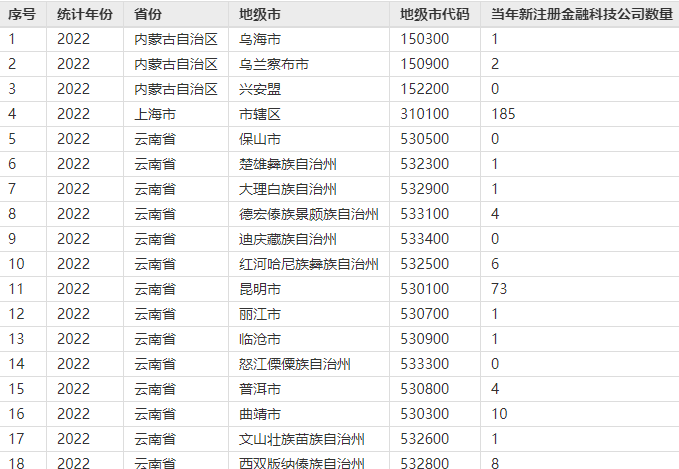The width and height of the screenshot is (679, 469).
Task: Click city code 150900
Action: pos(425,65)
